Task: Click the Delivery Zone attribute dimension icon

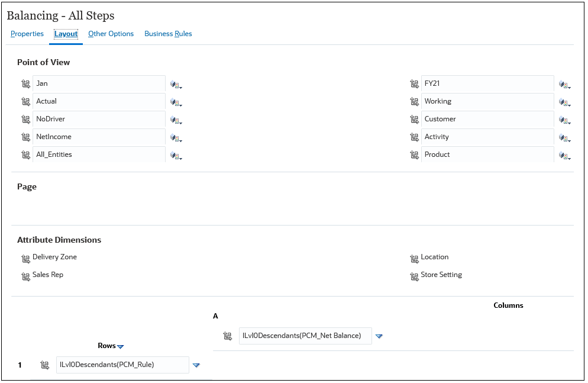Action: 26,259
